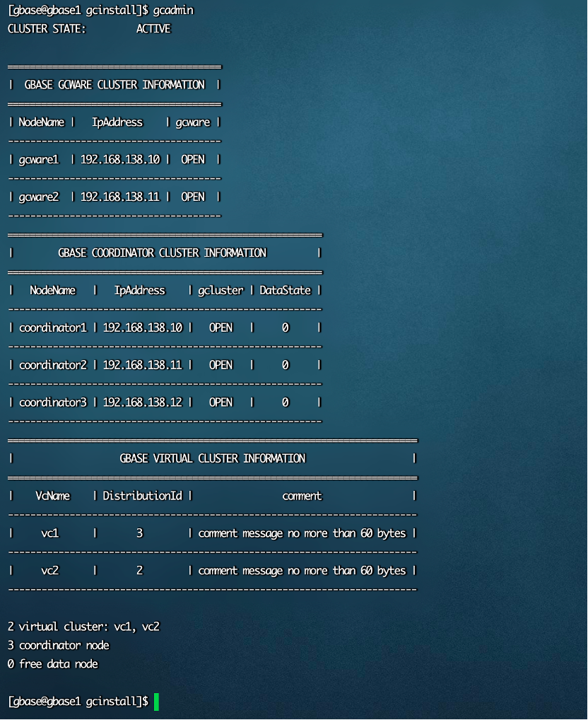Select the coordinator2 node name
This screenshot has width=588, height=720.
(x=53, y=365)
